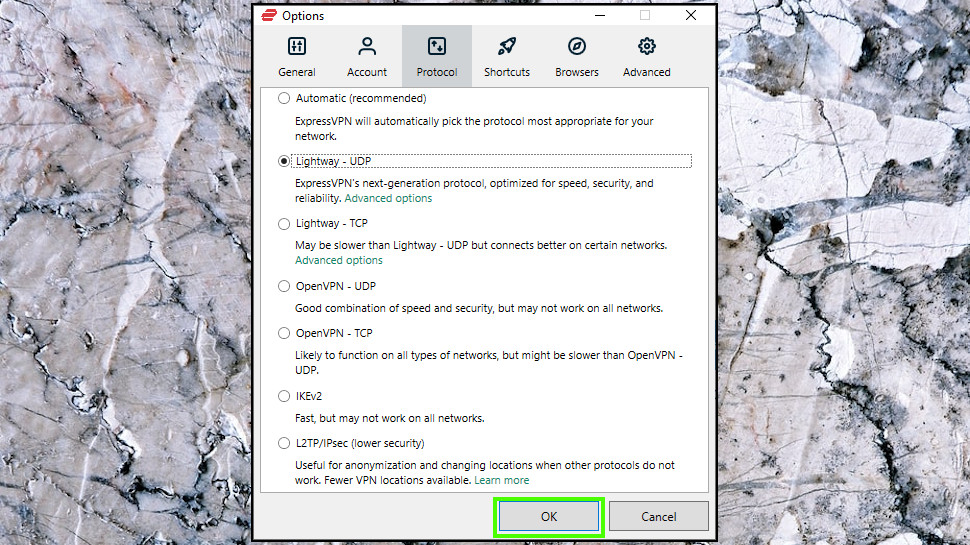
Task: Click the 'Options' title text
Action: [x=303, y=16]
